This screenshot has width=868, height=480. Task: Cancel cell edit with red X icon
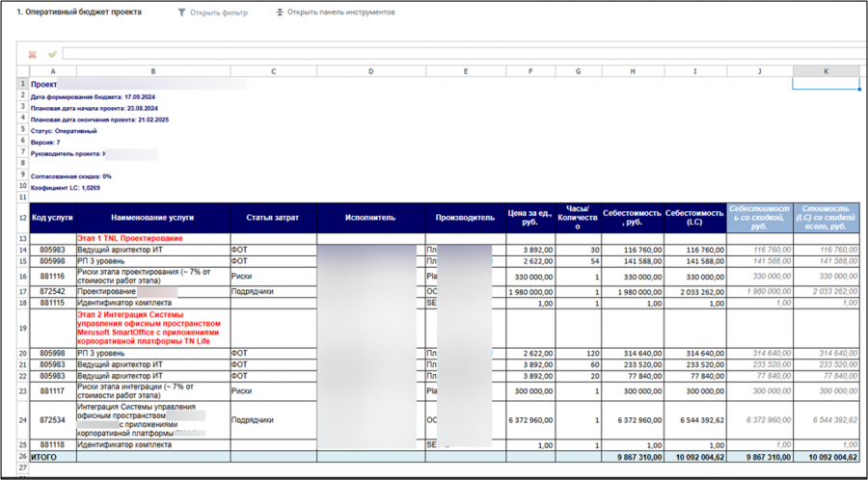tap(32, 54)
